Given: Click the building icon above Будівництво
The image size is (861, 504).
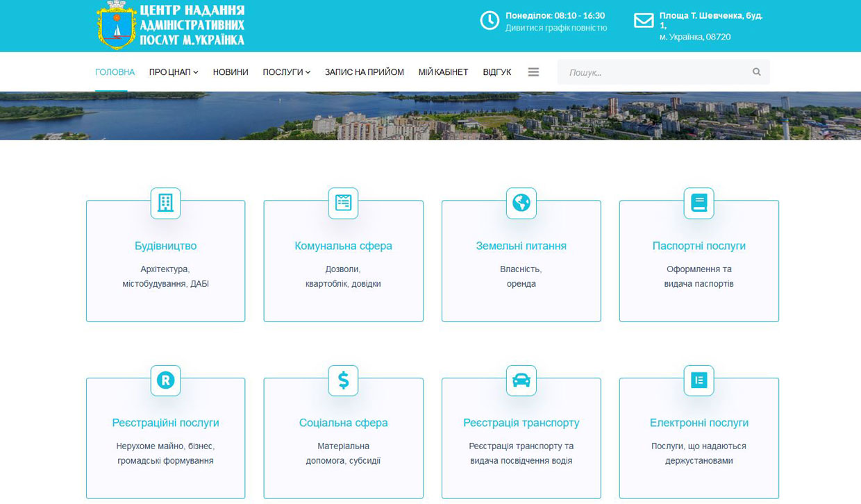Looking at the screenshot, I should pyautogui.click(x=165, y=203).
